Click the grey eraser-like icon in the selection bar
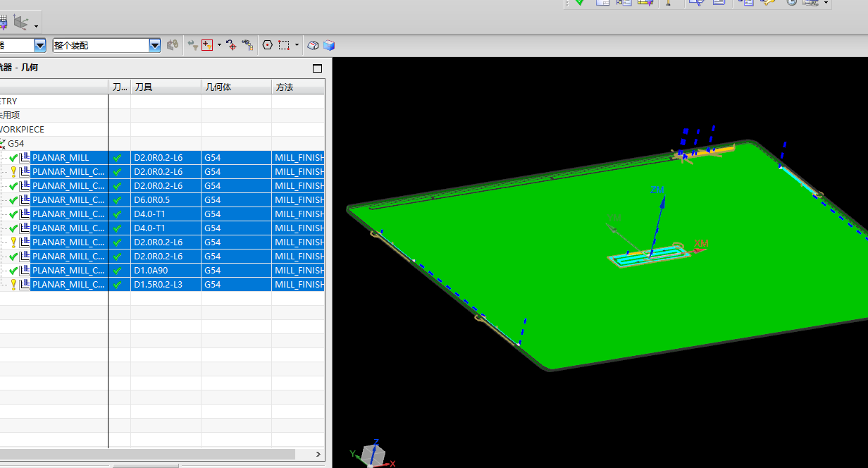The width and height of the screenshot is (868, 468). 314,45
